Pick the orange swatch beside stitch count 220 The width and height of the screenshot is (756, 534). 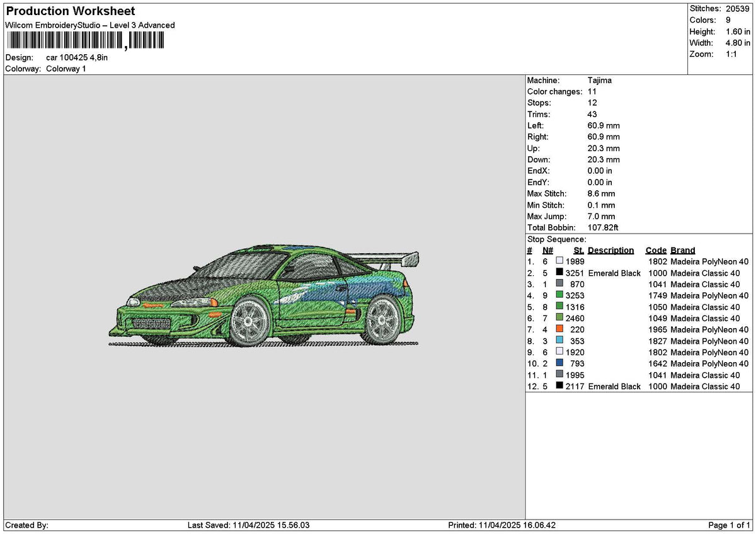tap(559, 329)
